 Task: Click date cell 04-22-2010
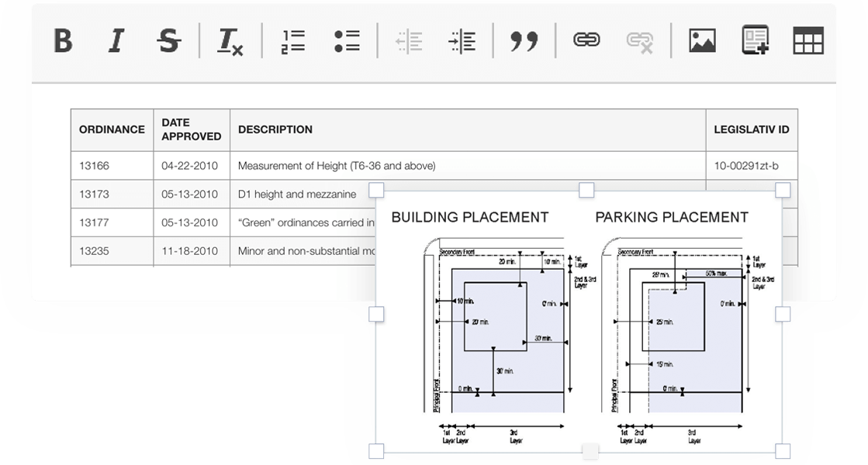[192, 166]
